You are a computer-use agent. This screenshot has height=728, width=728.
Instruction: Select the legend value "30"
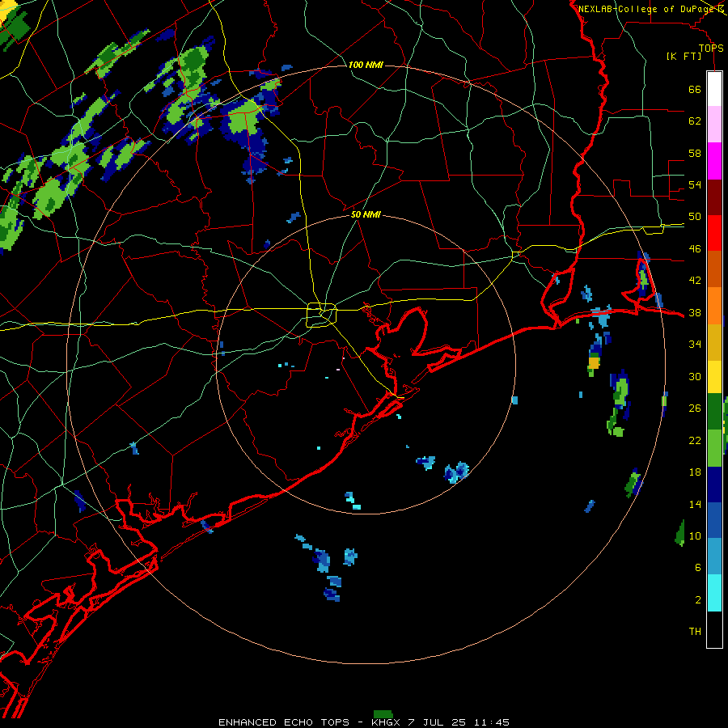(x=695, y=376)
